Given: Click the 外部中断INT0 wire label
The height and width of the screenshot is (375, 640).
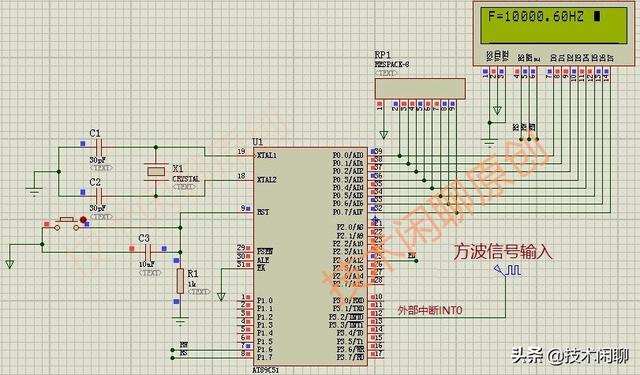Looking at the screenshot, I should point(430,311).
